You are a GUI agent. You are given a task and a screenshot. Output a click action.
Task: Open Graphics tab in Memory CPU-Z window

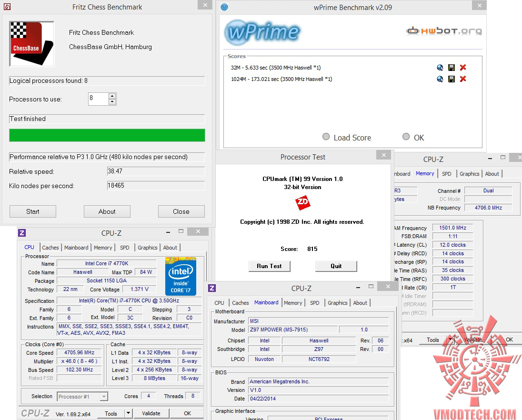click(470, 173)
